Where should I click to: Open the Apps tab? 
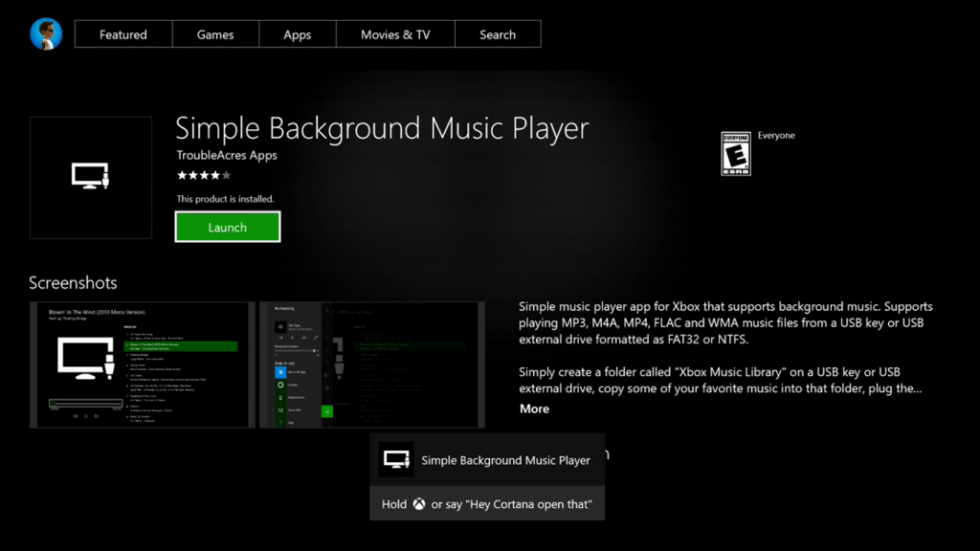click(x=297, y=34)
